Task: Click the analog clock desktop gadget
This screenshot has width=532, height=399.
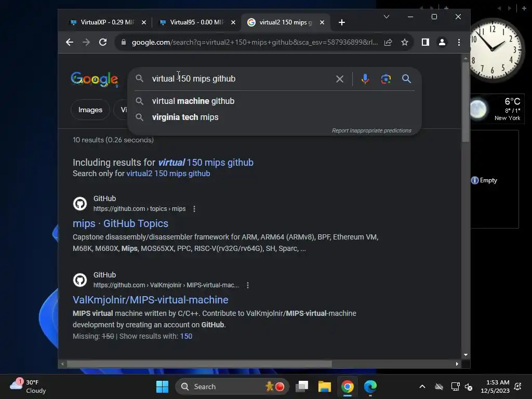Action: coord(494,49)
